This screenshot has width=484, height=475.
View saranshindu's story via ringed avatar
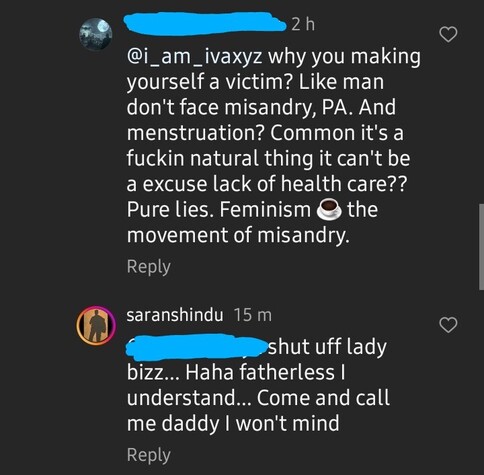coord(96,325)
